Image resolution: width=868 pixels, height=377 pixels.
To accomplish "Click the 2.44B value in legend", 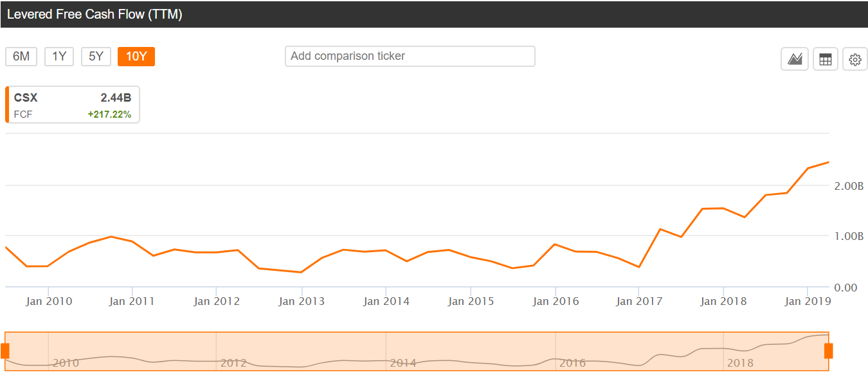I will [116, 98].
